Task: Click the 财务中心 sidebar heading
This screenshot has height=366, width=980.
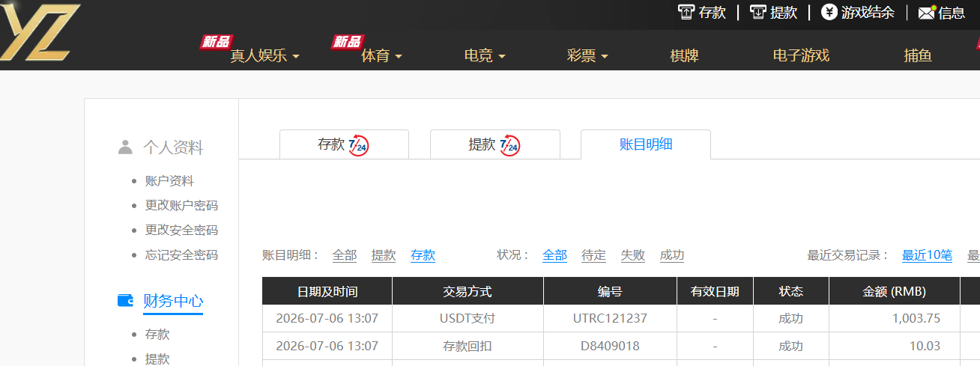Action: (173, 301)
